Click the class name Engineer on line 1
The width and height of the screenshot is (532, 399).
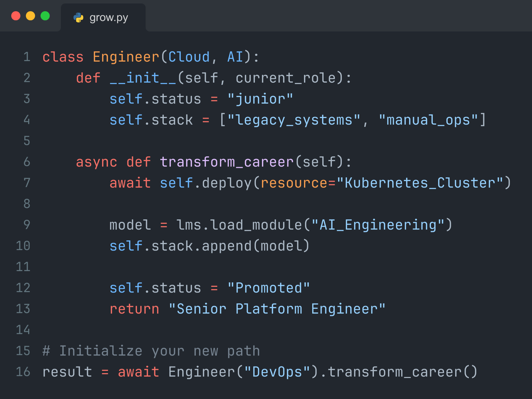tap(126, 57)
